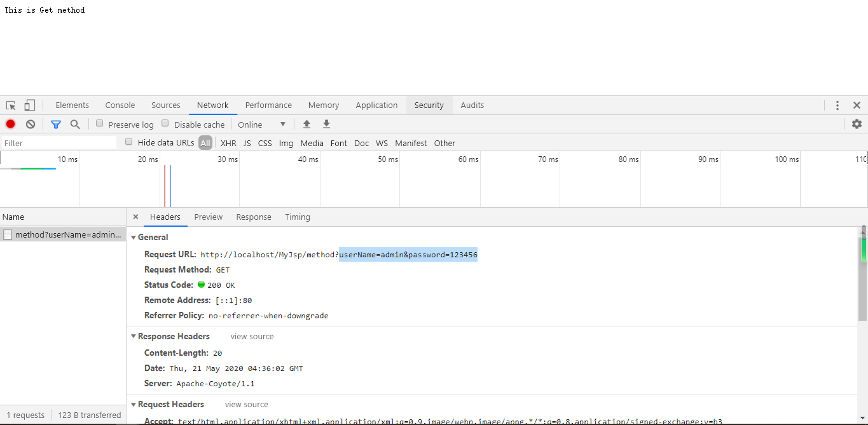Click the no-referrer-when-downgrade policy value

[x=268, y=316]
